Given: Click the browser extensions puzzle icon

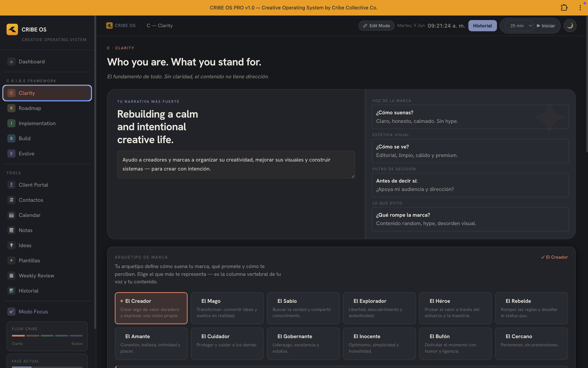Looking at the screenshot, I should click(564, 8).
